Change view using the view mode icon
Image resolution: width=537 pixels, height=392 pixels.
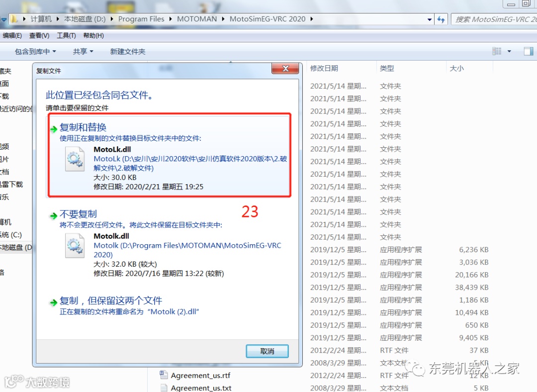coord(497,51)
